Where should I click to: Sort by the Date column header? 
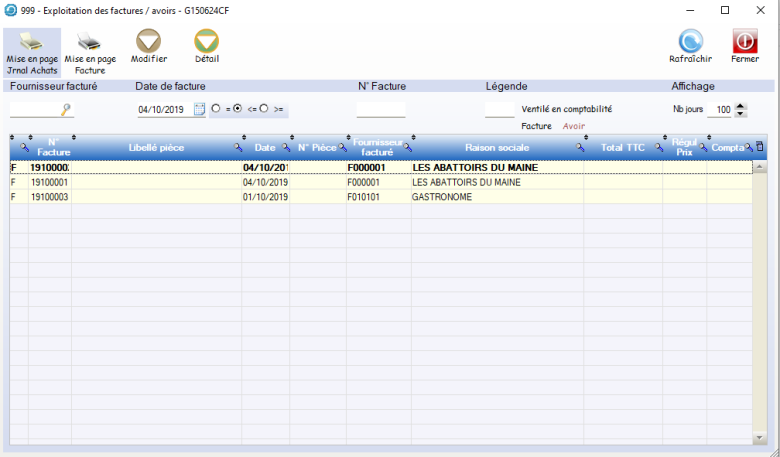(264, 148)
